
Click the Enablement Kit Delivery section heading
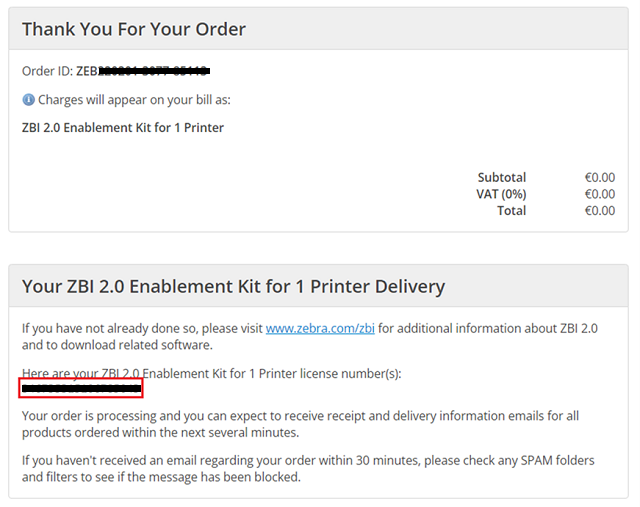click(233, 287)
